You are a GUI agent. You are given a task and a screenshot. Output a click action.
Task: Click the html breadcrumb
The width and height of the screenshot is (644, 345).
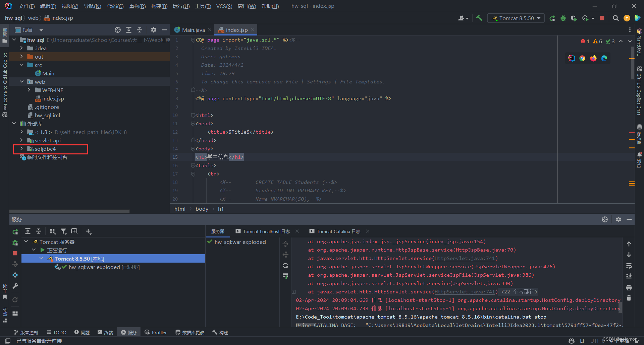pyautogui.click(x=180, y=209)
